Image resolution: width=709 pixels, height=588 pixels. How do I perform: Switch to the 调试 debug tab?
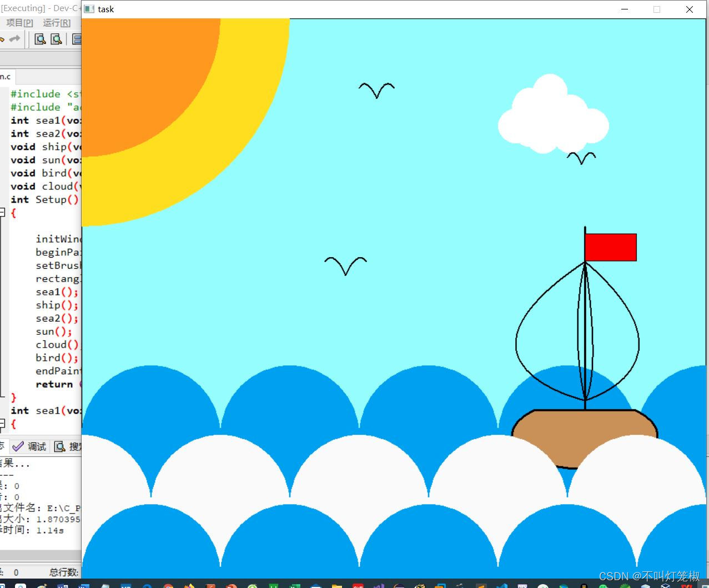pos(31,446)
